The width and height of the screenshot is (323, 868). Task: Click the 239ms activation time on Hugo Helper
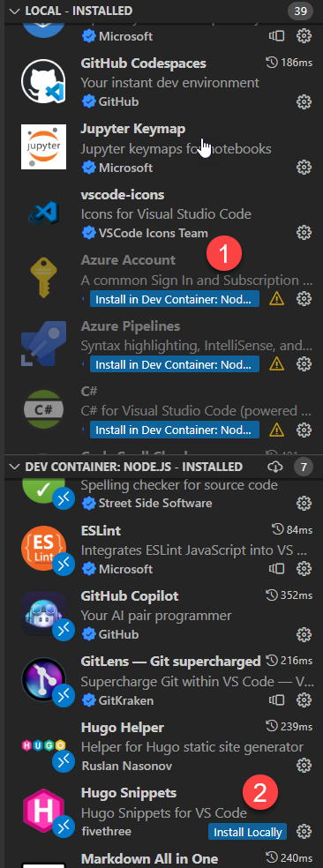pyautogui.click(x=289, y=726)
